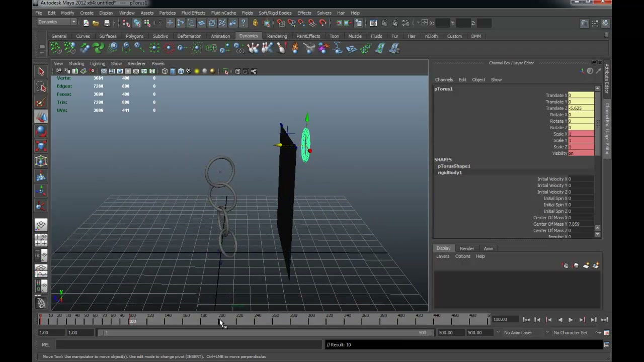
Task: Toggle snap to grids icon
Action: click(x=281, y=23)
